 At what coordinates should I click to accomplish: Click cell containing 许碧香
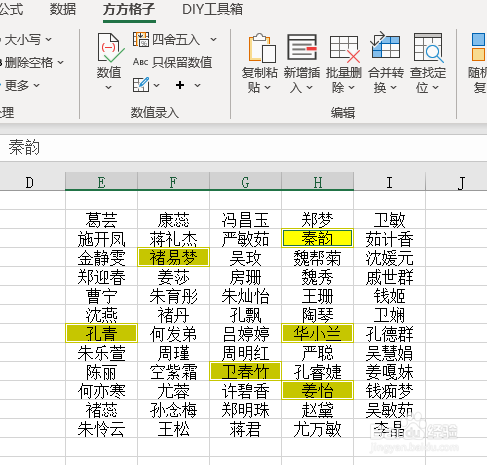245,390
